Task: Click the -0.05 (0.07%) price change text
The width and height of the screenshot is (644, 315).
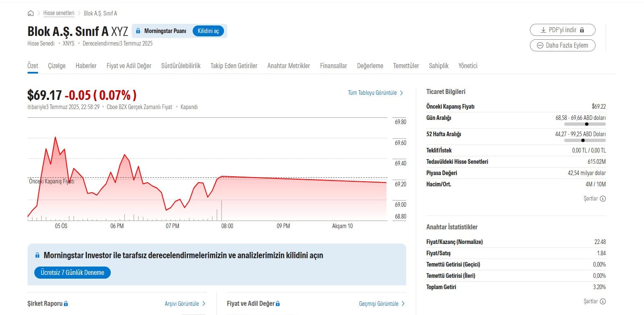Action: (100, 95)
